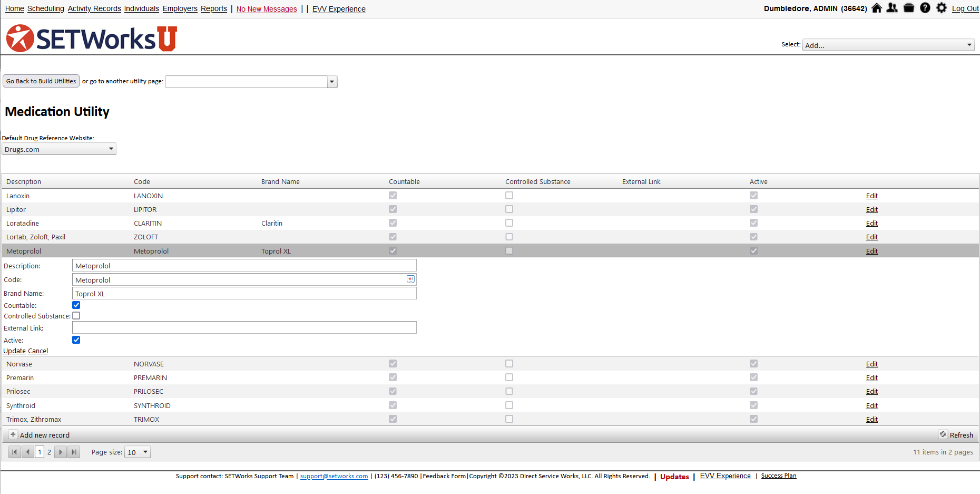Click the SETWorksU logo
The image size is (980, 494).
[x=92, y=38]
